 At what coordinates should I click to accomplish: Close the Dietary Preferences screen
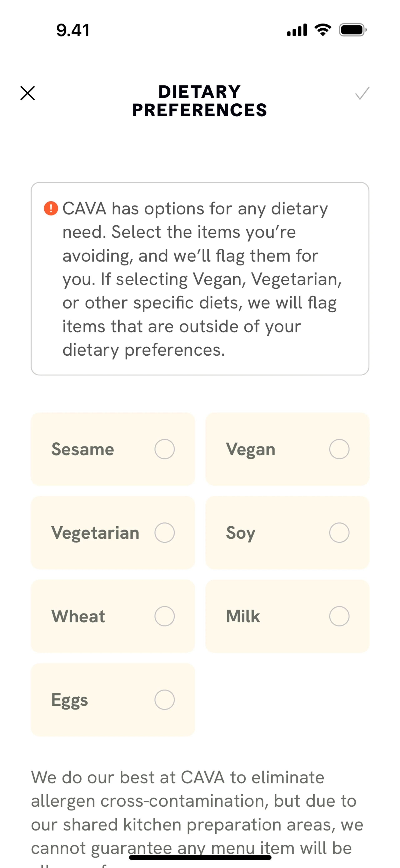pos(28,93)
